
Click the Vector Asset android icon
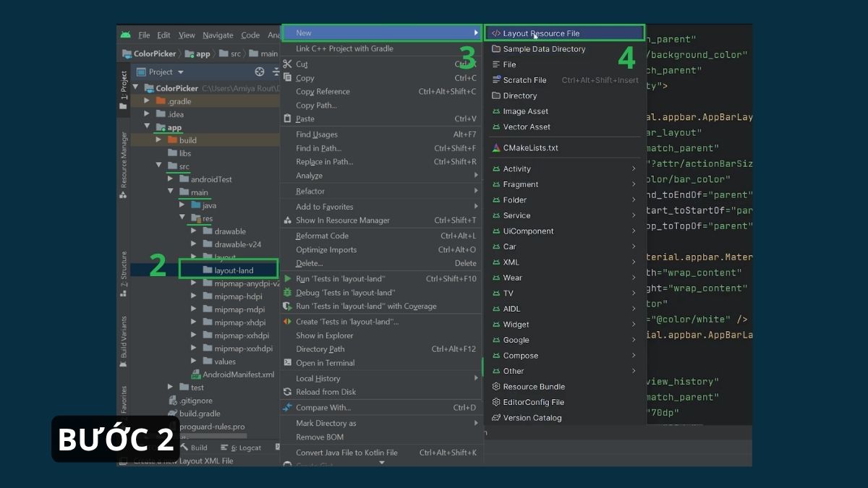496,127
